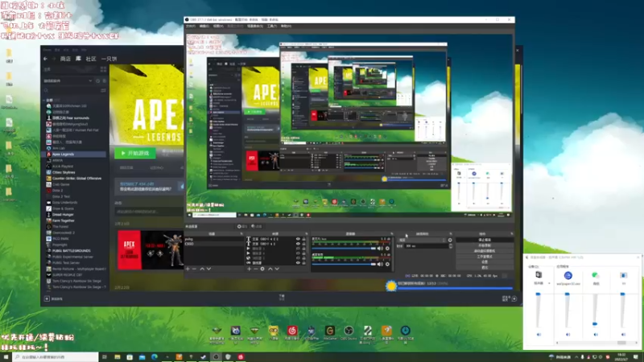The height and width of the screenshot is (362, 644).
Task: Open OBS source properties gear icon
Action: (x=262, y=269)
